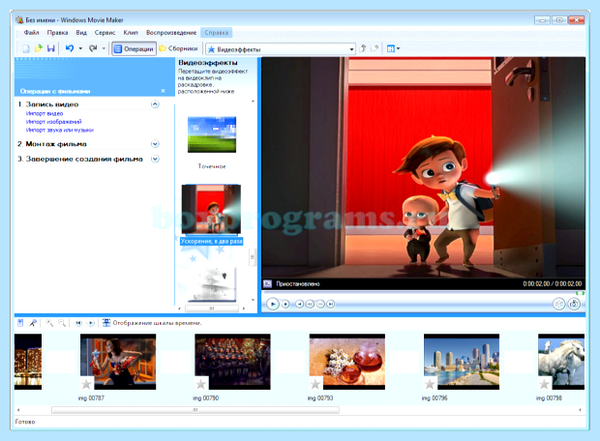
Task: Step to the next frame
Action: point(320,304)
